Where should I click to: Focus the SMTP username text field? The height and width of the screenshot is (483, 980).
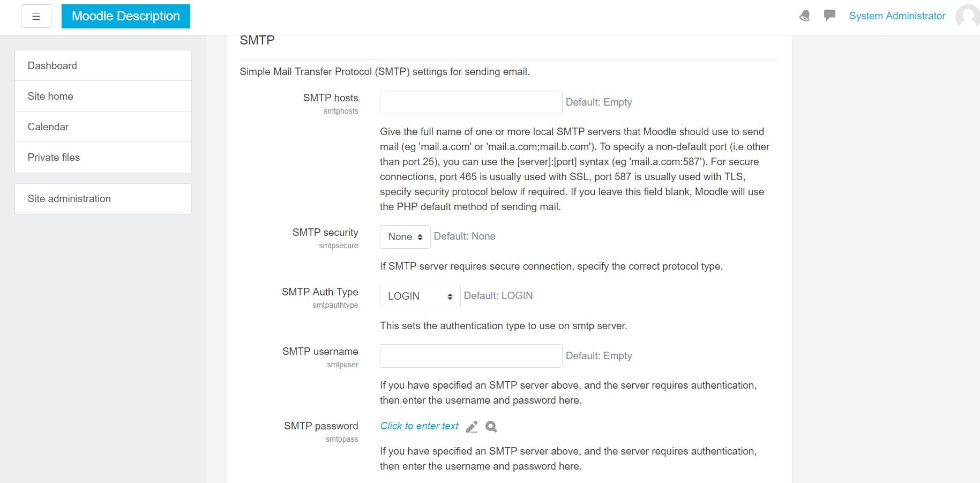pos(471,356)
